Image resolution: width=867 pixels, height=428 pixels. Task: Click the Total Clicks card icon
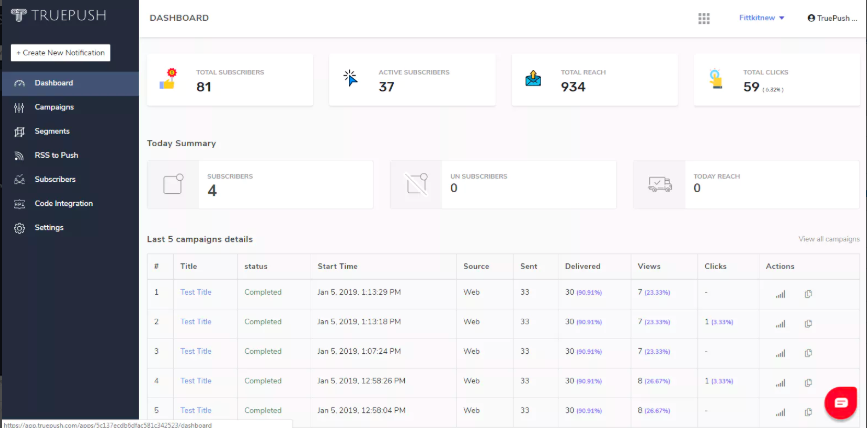(x=716, y=79)
